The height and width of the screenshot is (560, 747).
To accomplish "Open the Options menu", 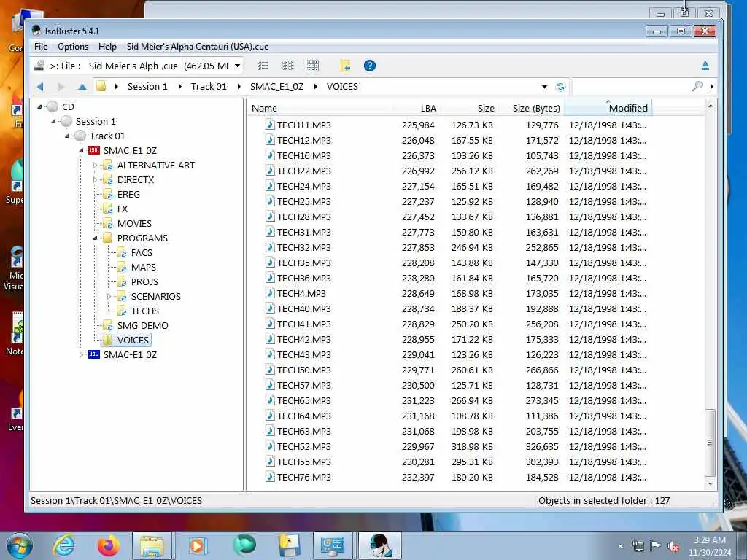I will pos(73,47).
